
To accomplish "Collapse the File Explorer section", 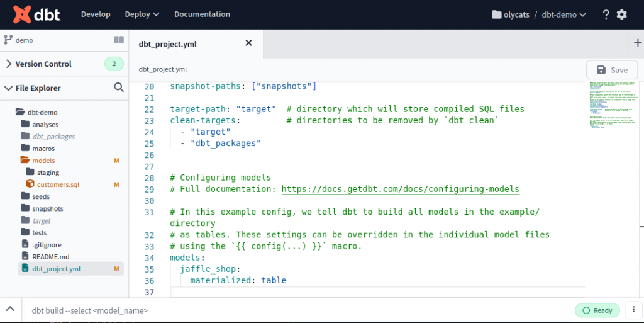I will 8,88.
